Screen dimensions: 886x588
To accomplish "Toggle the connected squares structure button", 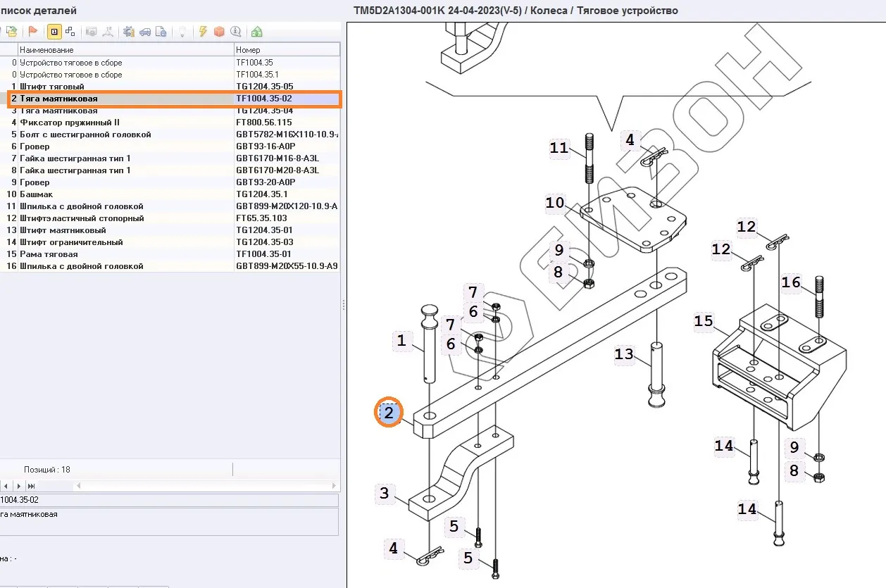I will coord(70,32).
